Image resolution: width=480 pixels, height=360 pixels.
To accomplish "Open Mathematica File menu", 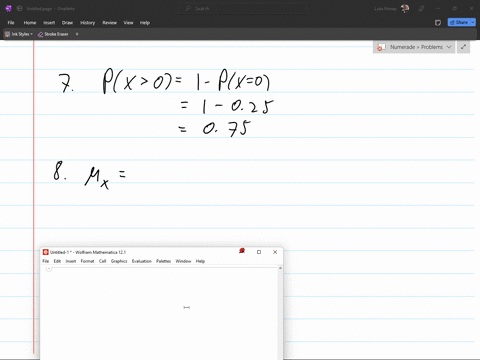I will [x=46, y=261].
